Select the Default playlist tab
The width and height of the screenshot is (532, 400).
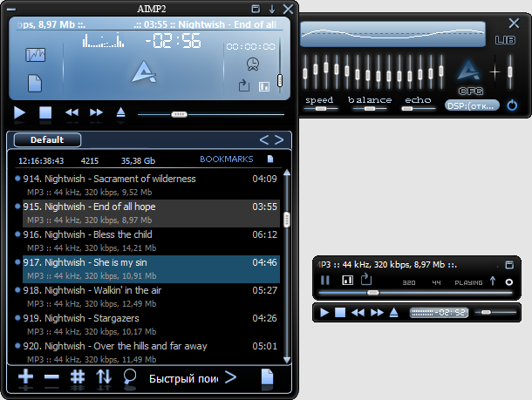coord(47,140)
